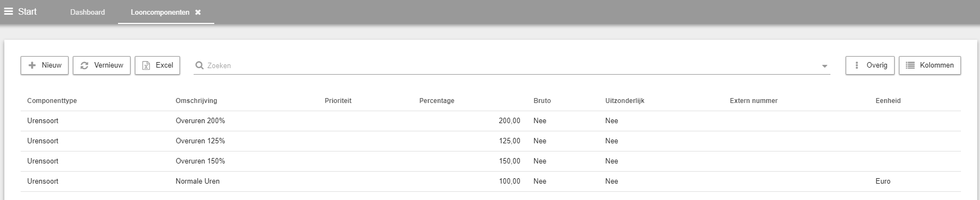
Task: Click the Omschrijving column header
Action: (x=196, y=101)
